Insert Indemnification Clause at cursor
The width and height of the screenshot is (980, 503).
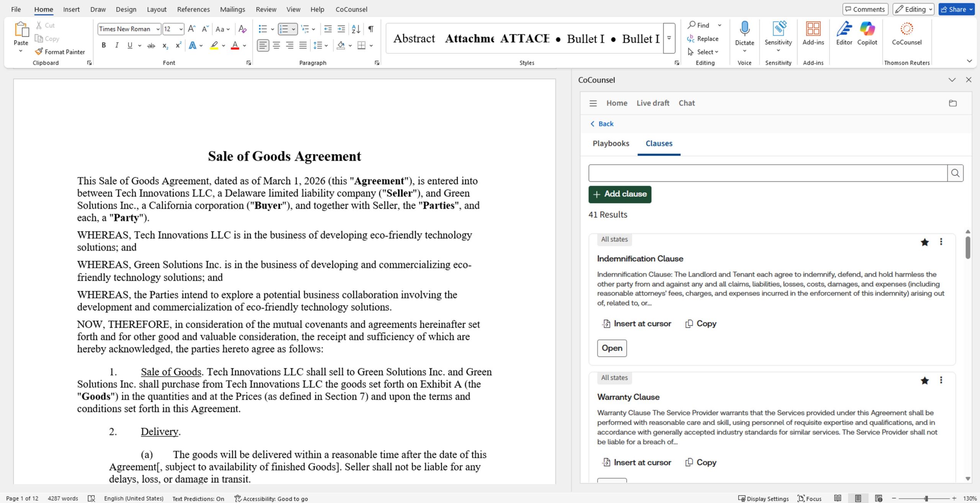[x=636, y=324]
